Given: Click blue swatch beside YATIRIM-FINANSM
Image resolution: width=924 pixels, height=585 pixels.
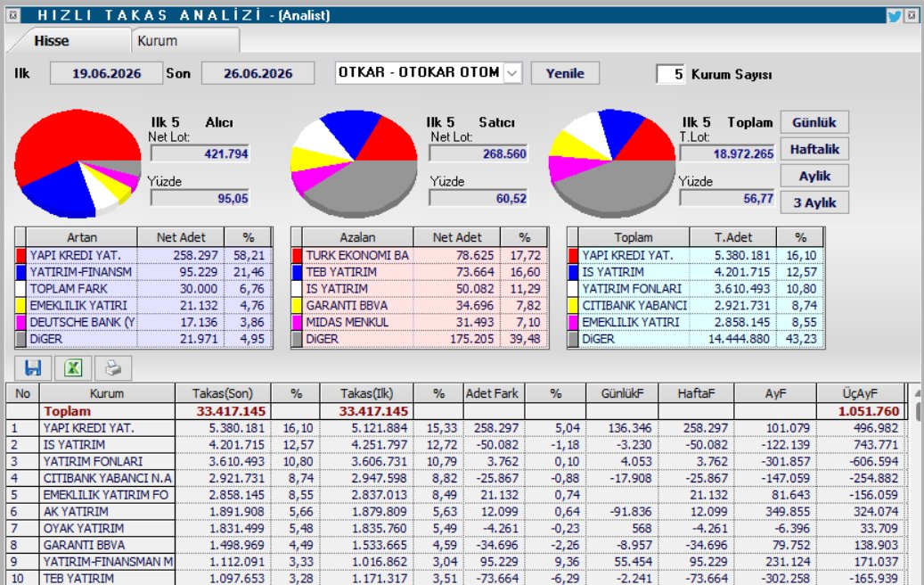Looking at the screenshot, I should 20,272.
